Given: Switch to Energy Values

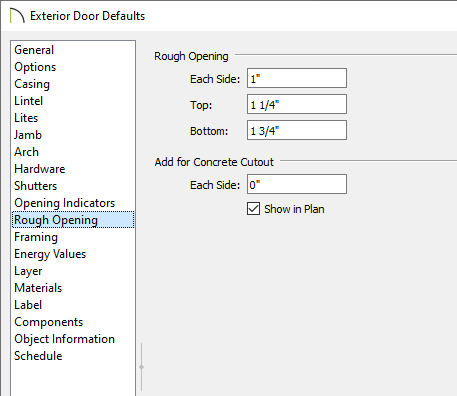Looking at the screenshot, I should 50,254.
